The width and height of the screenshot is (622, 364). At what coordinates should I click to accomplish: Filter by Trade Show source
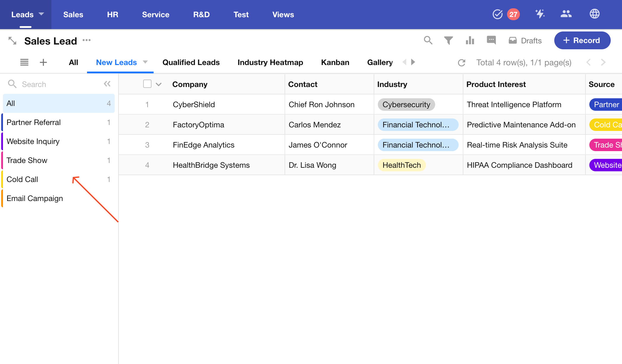point(27,160)
